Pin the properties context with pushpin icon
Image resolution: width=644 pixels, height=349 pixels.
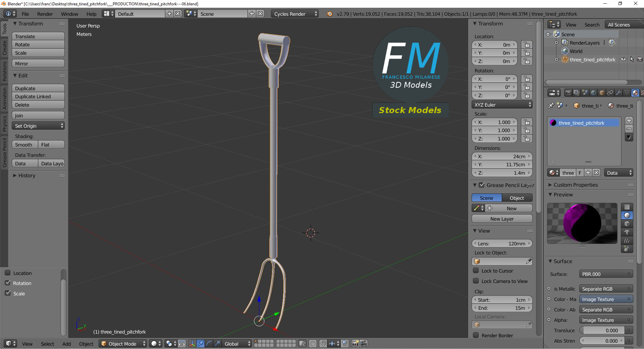551,106
